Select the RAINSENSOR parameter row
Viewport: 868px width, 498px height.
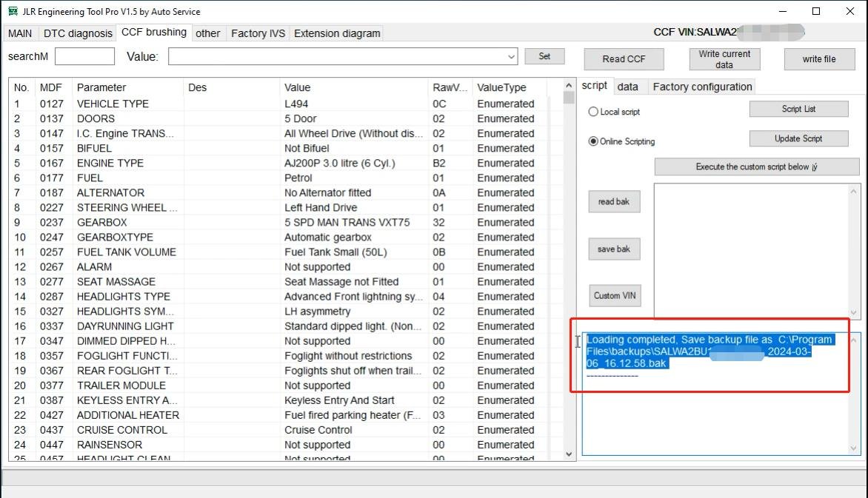[278, 445]
